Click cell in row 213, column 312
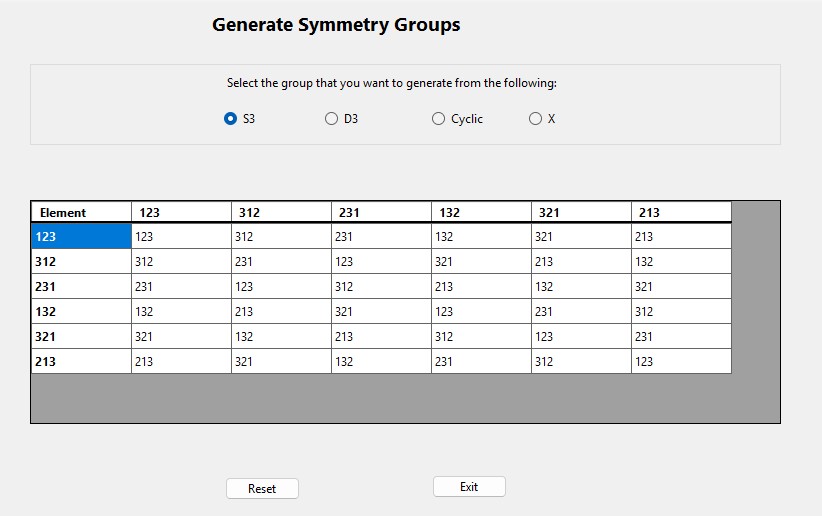 point(282,361)
